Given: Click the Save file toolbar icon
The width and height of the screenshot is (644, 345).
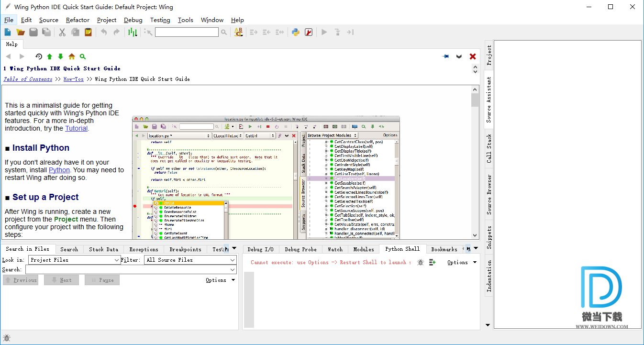Looking at the screenshot, I should tap(33, 32).
